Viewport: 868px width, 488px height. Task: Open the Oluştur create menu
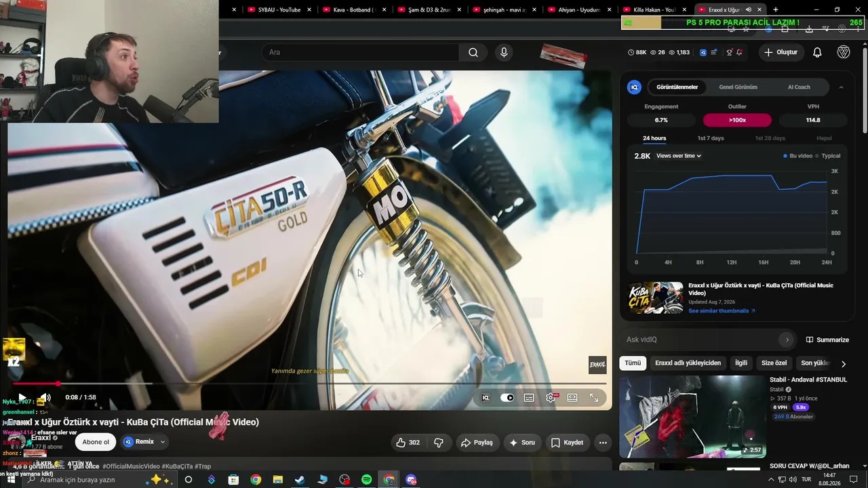[x=781, y=52]
